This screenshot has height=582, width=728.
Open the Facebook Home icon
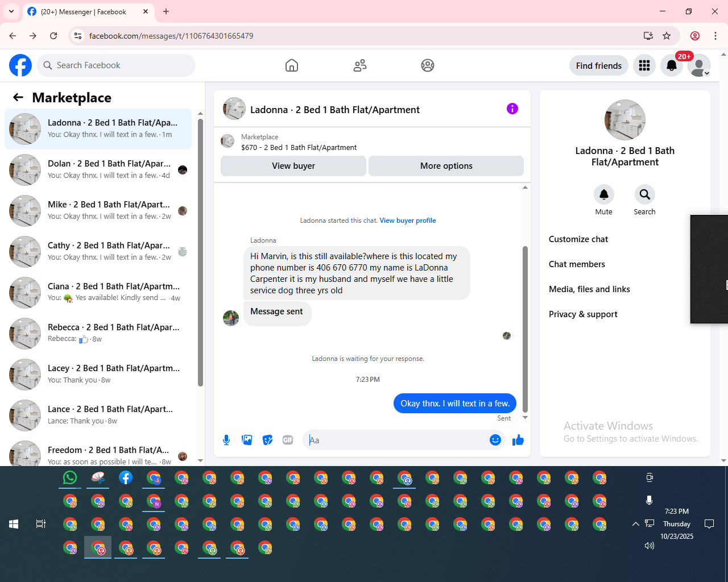tap(292, 65)
